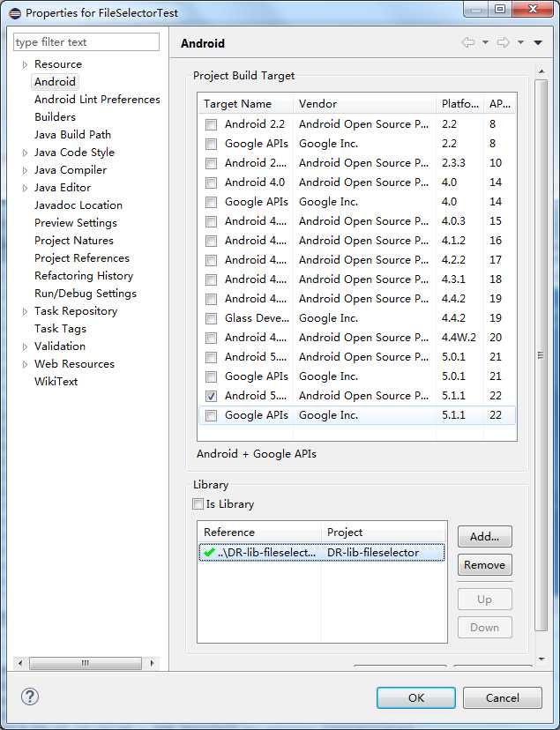The height and width of the screenshot is (730, 560).
Task: Click the Platform column header
Action: [460, 104]
